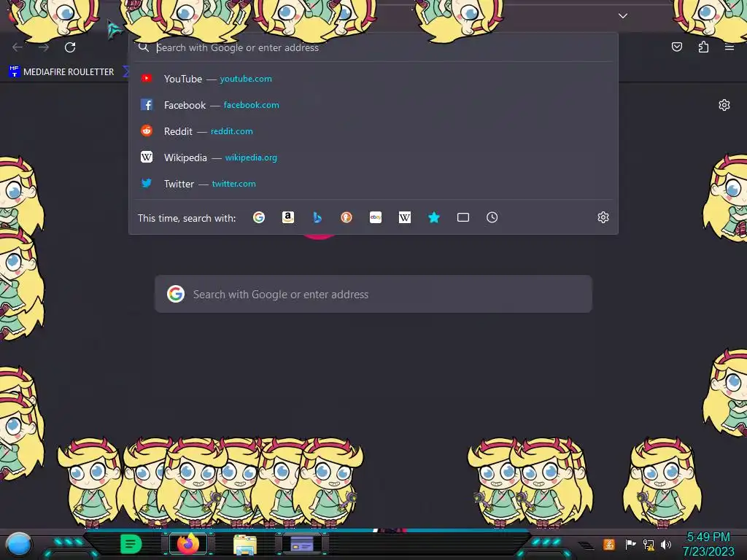The width and height of the screenshot is (747, 560).
Task: Focus the address bar search field
Action: (373, 47)
